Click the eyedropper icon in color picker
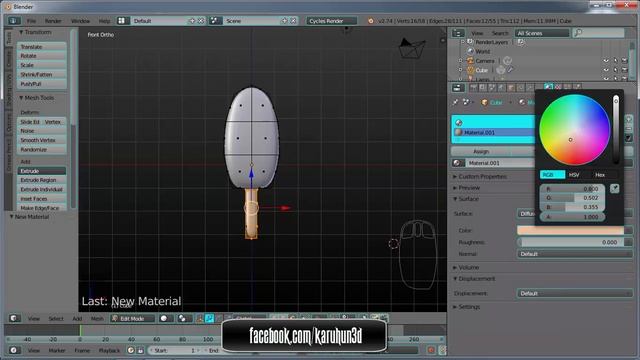640x360 pixels. [615, 188]
